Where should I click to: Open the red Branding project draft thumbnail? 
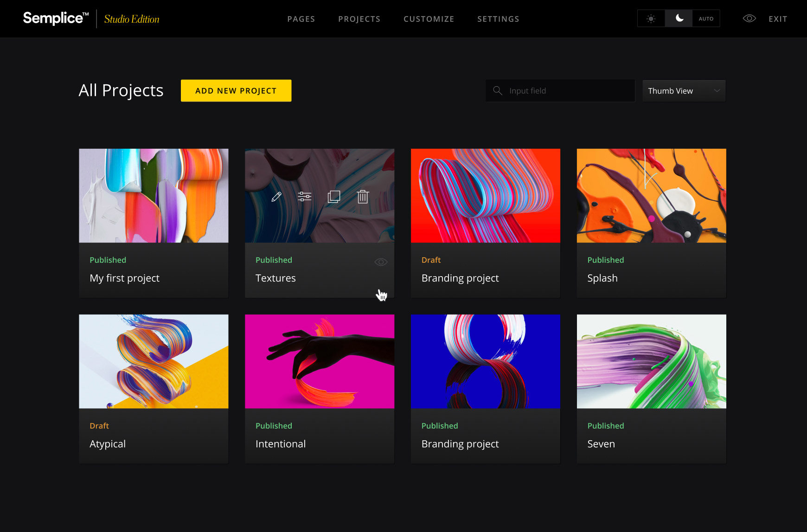[x=486, y=196]
